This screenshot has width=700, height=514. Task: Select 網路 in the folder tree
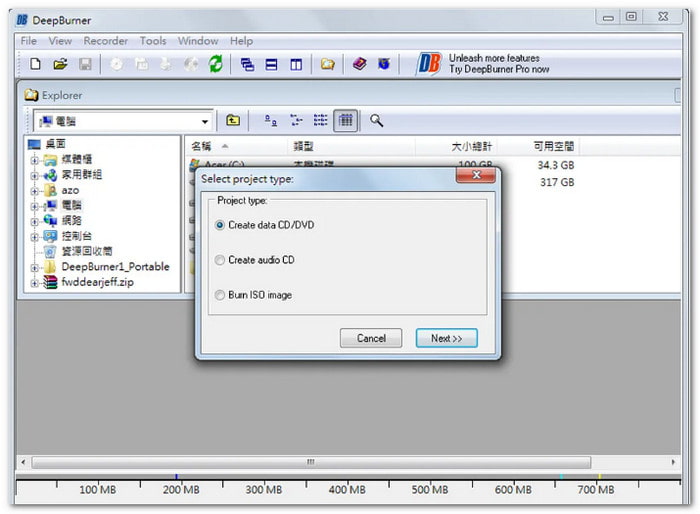(71, 221)
